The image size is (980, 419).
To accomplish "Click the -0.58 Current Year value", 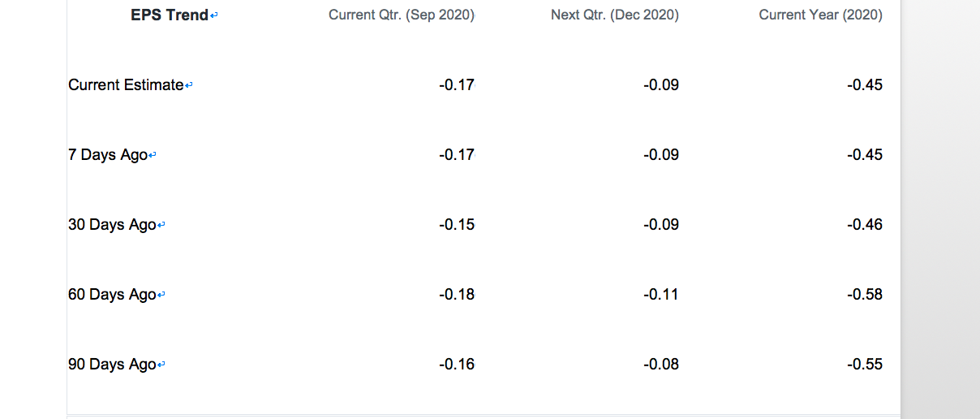I will pyautogui.click(x=865, y=295).
